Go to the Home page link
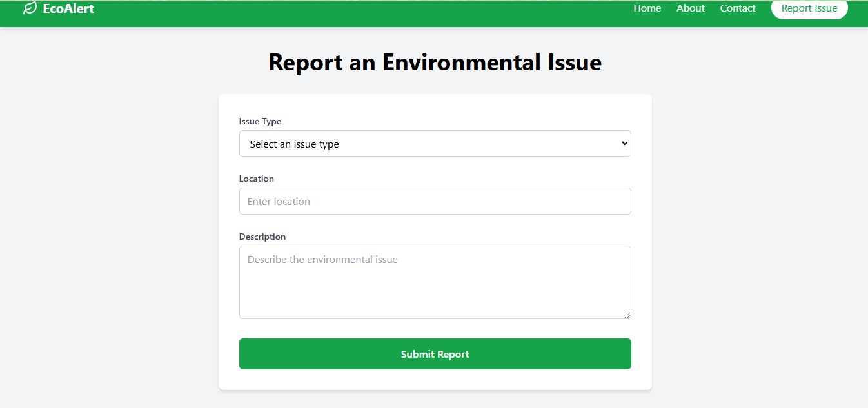The width and height of the screenshot is (868, 408). point(647,8)
